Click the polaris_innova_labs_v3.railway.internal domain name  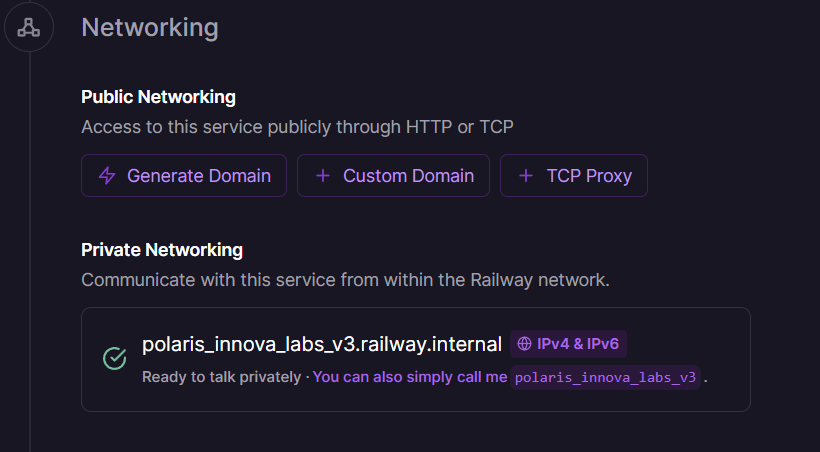point(321,344)
